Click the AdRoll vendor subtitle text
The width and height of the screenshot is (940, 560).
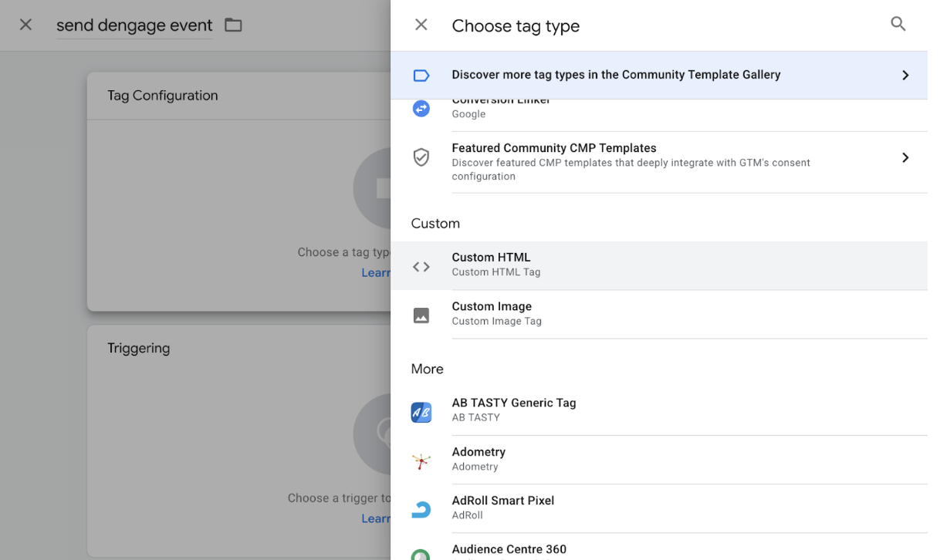tap(468, 515)
